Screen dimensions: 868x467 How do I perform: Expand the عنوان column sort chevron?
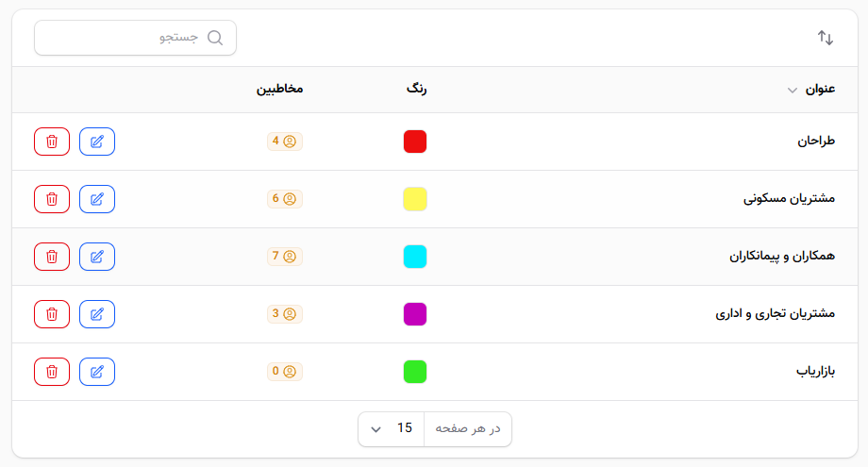pyautogui.click(x=793, y=91)
